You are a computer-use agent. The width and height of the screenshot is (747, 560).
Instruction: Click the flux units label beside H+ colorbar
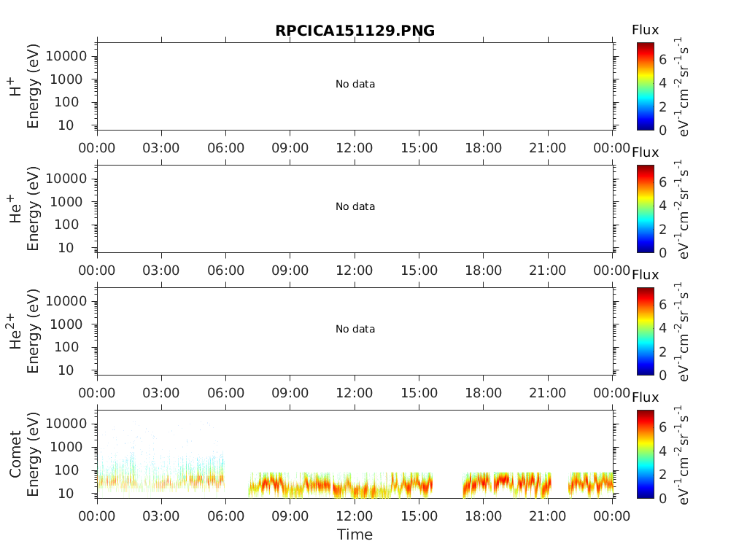tap(682, 87)
